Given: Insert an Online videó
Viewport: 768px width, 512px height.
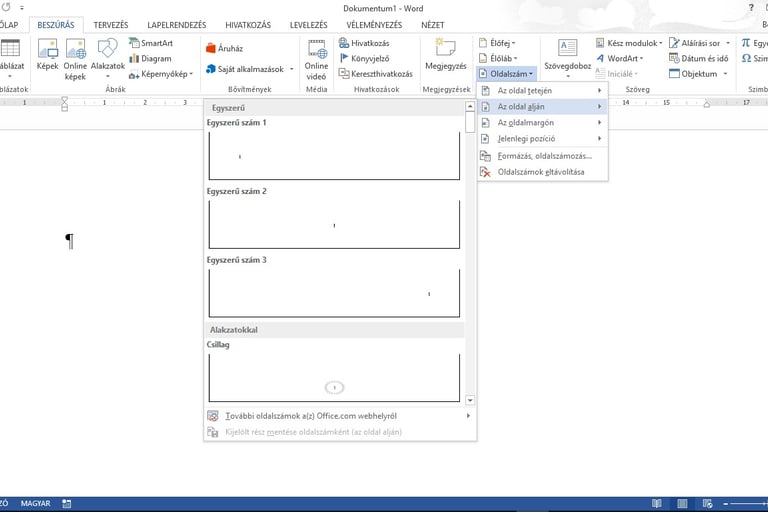Looking at the screenshot, I should click(316, 60).
